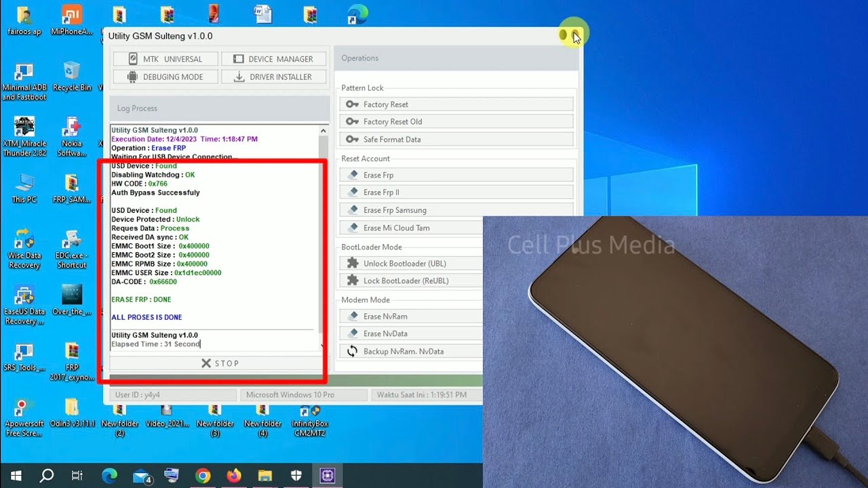This screenshot has width=868, height=488.
Task: Open DEVICE MANAGER from the tool
Action: (x=273, y=59)
